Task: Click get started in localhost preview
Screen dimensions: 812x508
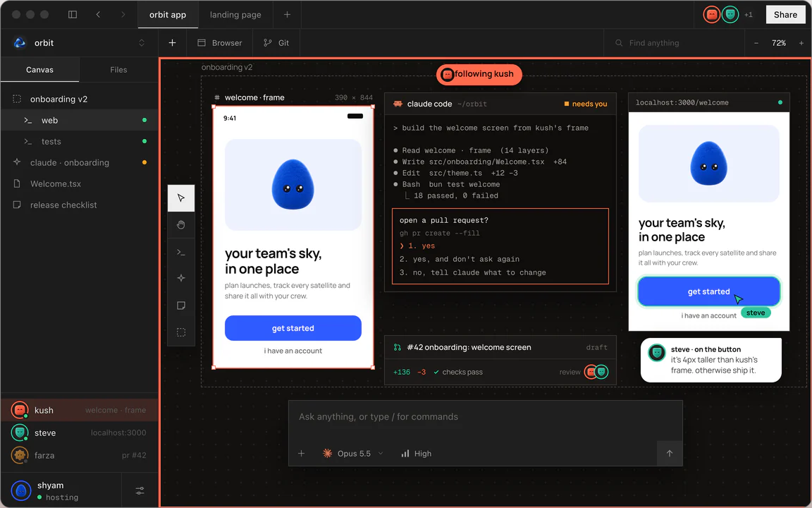Action: click(708, 291)
